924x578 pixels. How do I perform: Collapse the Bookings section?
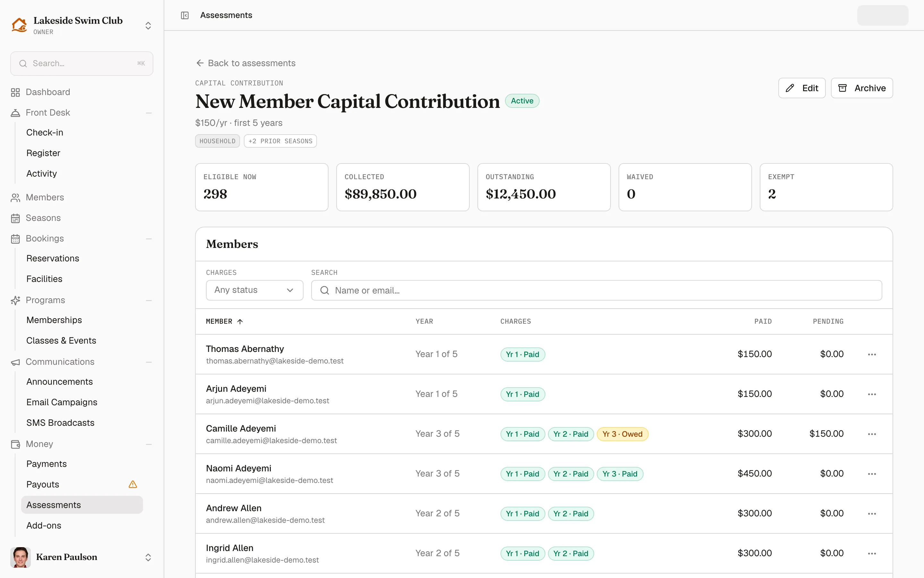point(149,239)
